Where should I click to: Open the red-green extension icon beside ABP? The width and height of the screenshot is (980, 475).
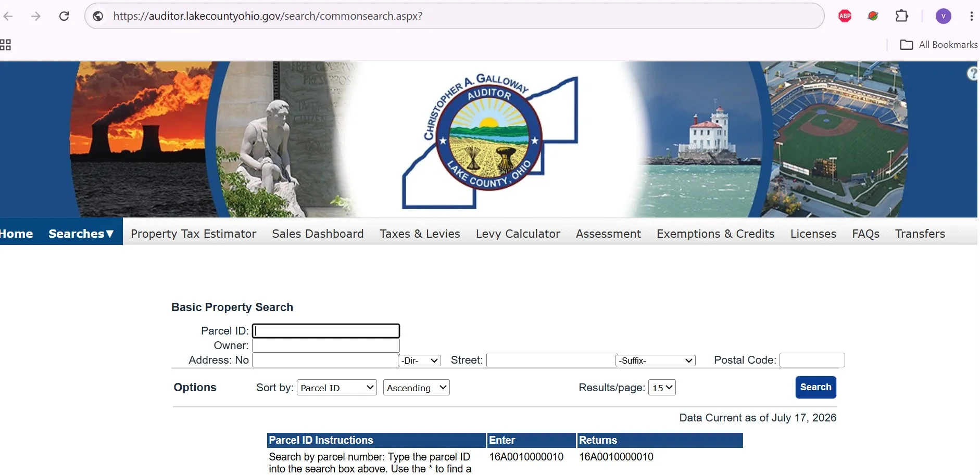[x=873, y=16]
